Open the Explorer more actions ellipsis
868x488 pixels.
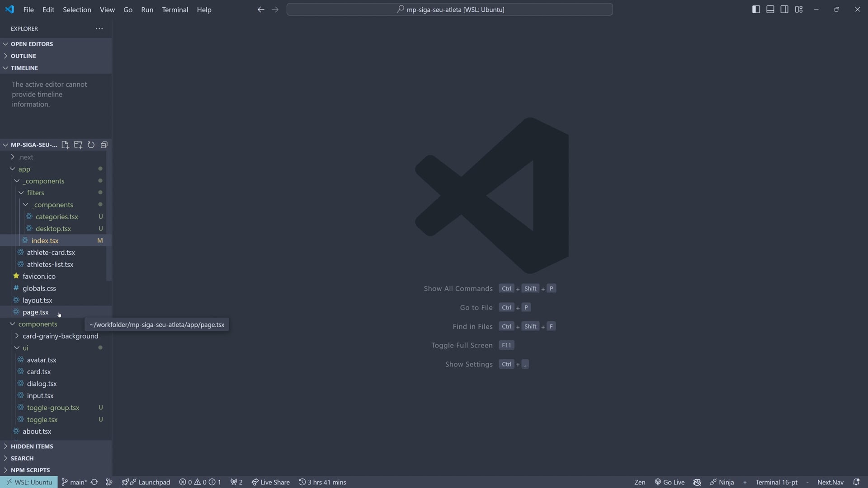[x=99, y=28]
